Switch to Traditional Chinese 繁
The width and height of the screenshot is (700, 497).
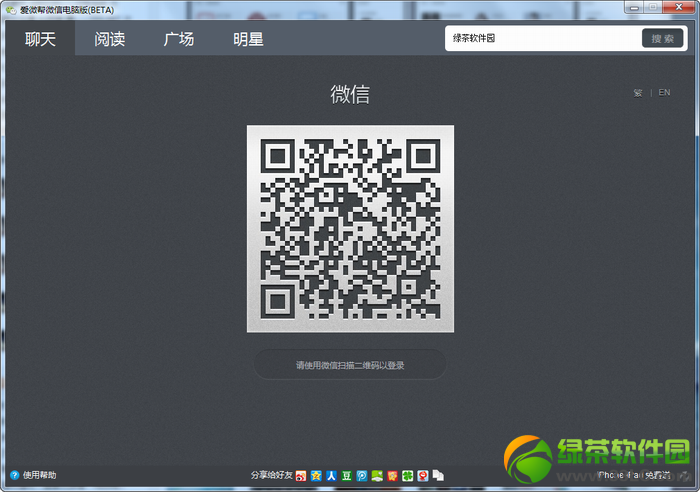[638, 93]
